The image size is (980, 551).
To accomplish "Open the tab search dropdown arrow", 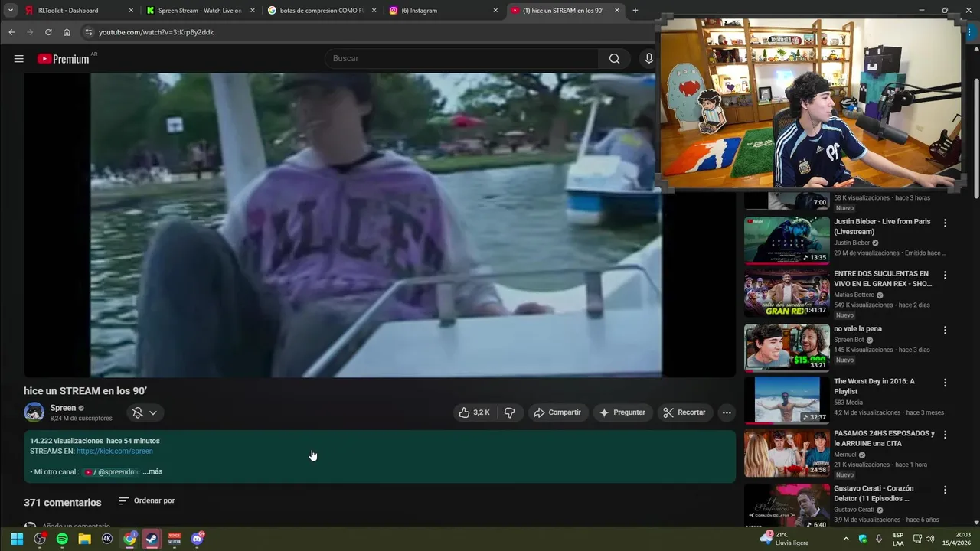I will pyautogui.click(x=10, y=11).
